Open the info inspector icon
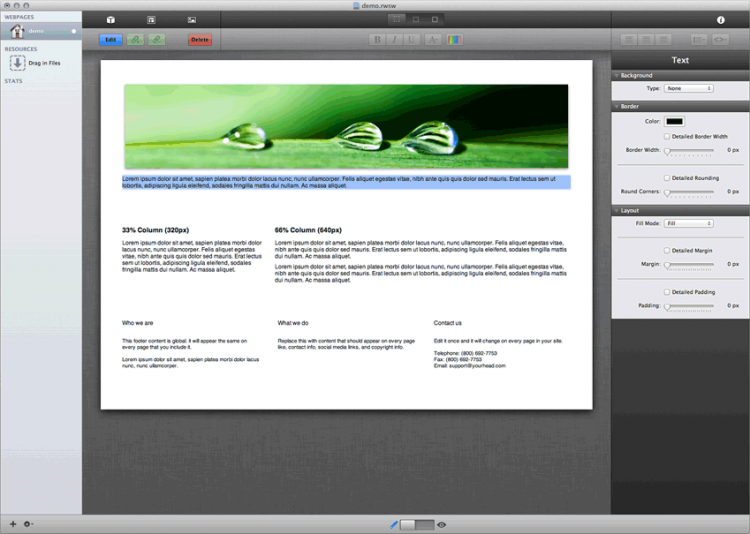Viewport: 750px width, 534px height. [720, 20]
